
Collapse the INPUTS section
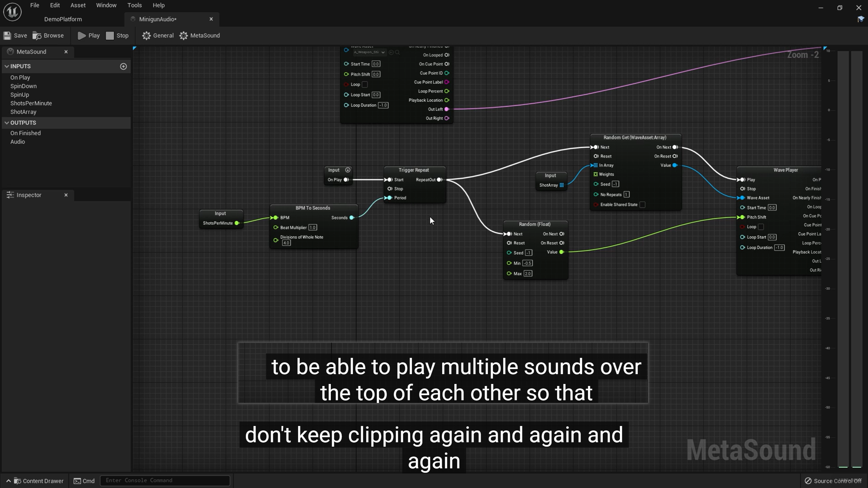click(x=7, y=66)
